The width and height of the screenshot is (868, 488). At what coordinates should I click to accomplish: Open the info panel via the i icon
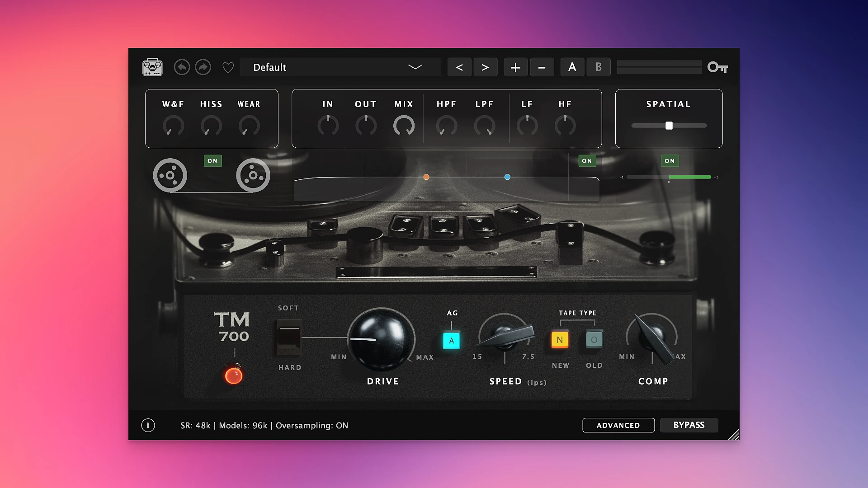pyautogui.click(x=147, y=425)
